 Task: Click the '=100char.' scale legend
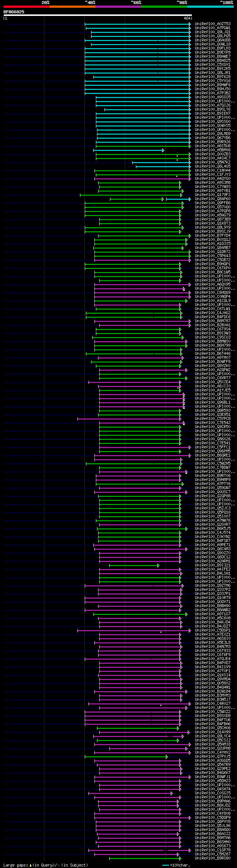click(176, 865)
